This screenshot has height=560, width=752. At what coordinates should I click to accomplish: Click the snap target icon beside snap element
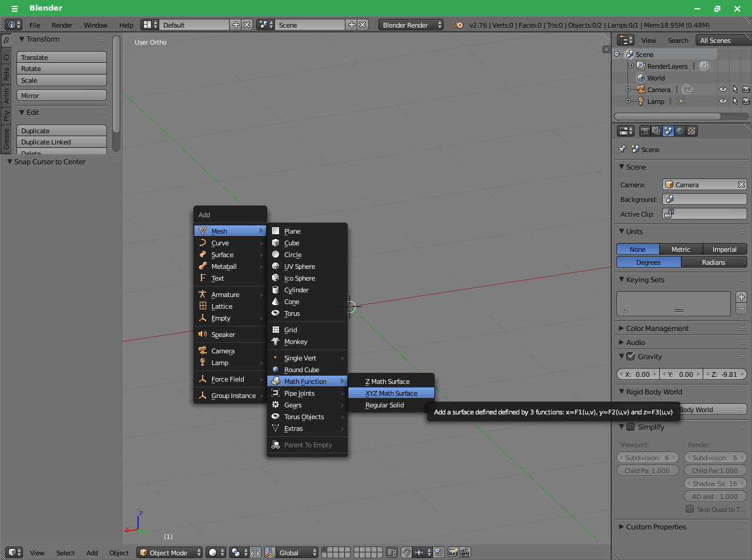pos(439,552)
